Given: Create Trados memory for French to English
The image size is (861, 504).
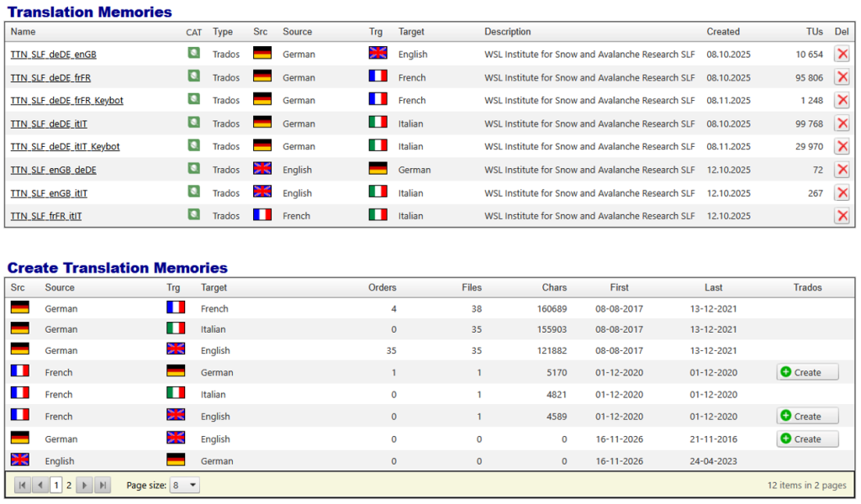Looking at the screenshot, I should tap(806, 416).
